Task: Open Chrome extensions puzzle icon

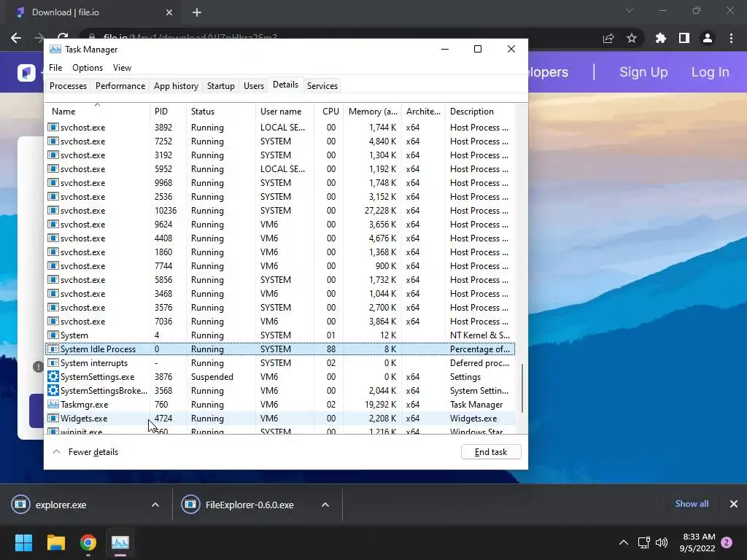Action: tap(660, 38)
